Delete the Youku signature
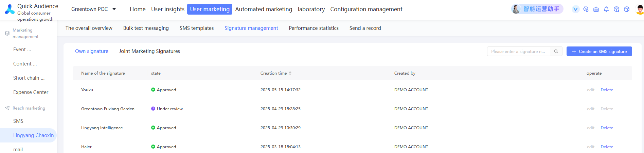This screenshot has width=644, height=153. coord(607,90)
